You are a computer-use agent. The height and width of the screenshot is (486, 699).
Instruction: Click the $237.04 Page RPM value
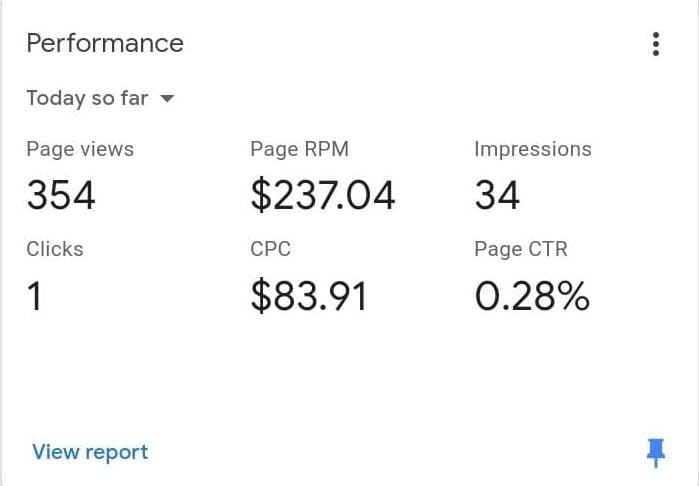pos(323,194)
